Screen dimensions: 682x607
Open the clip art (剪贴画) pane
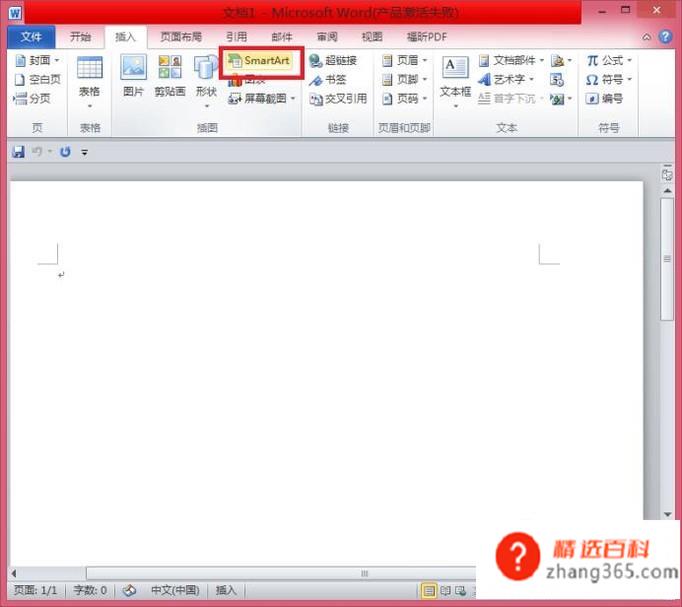coord(170,76)
